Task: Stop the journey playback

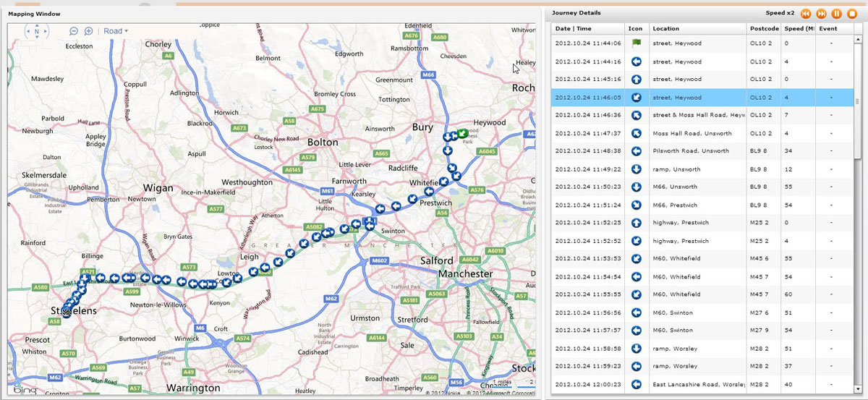Action: point(851,13)
